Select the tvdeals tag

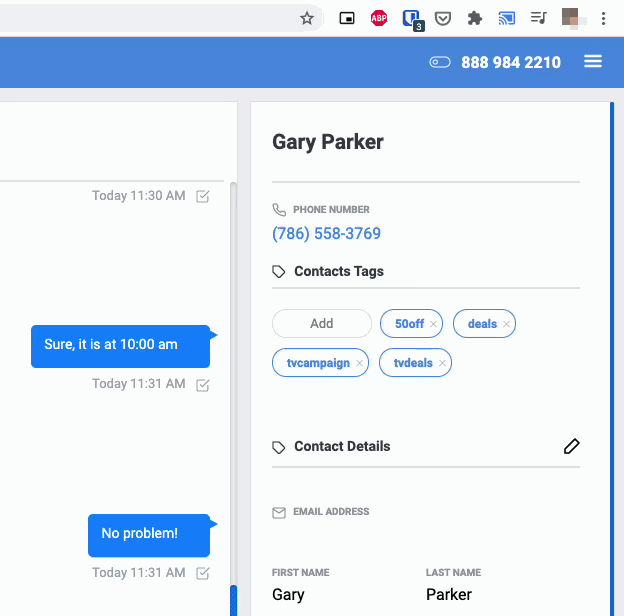(x=413, y=363)
